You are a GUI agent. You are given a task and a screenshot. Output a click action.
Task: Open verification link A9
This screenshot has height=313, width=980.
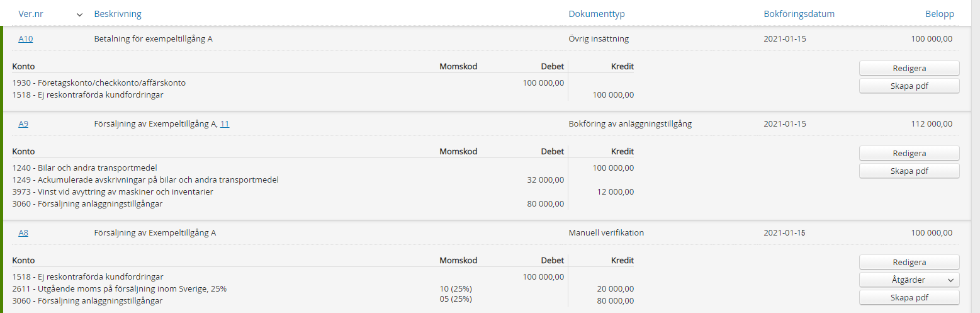click(x=23, y=124)
